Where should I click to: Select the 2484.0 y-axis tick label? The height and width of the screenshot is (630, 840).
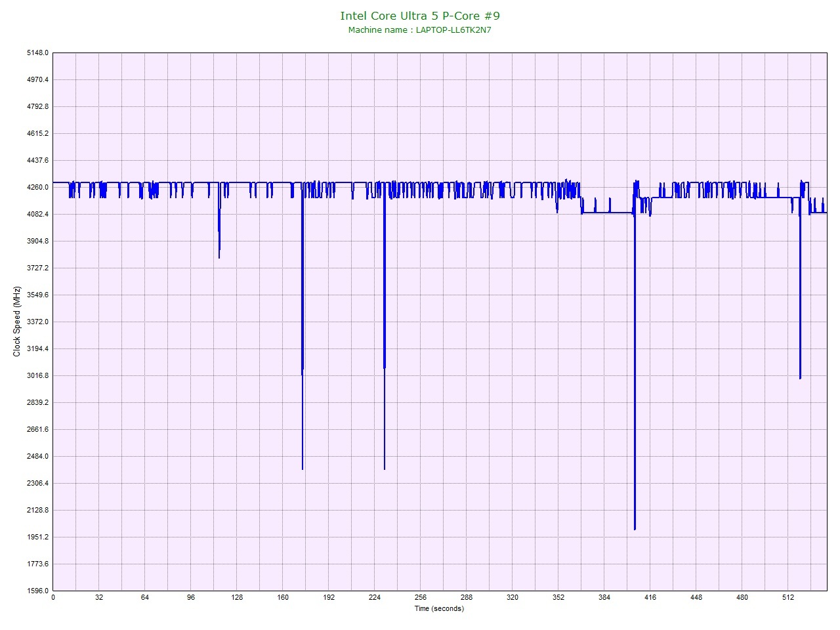coord(37,457)
